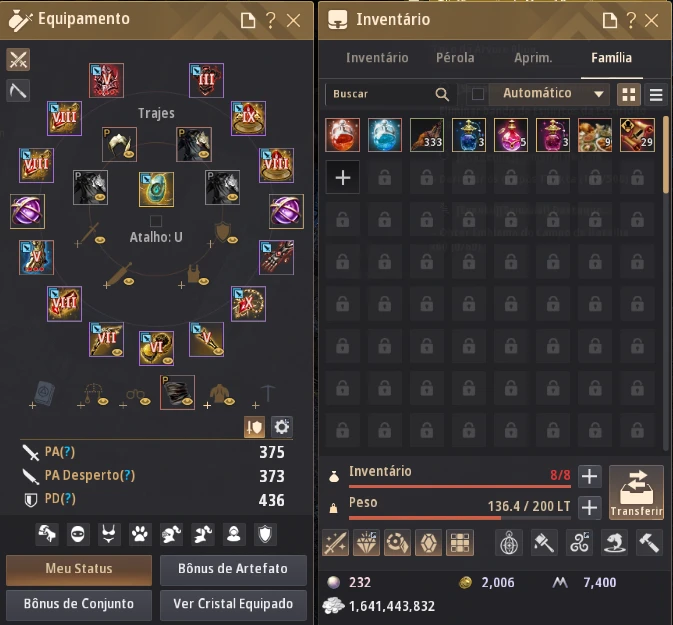Open the diamond crystal icon in inventory toolbar
Viewport: 673px width, 625px height.
[366, 543]
